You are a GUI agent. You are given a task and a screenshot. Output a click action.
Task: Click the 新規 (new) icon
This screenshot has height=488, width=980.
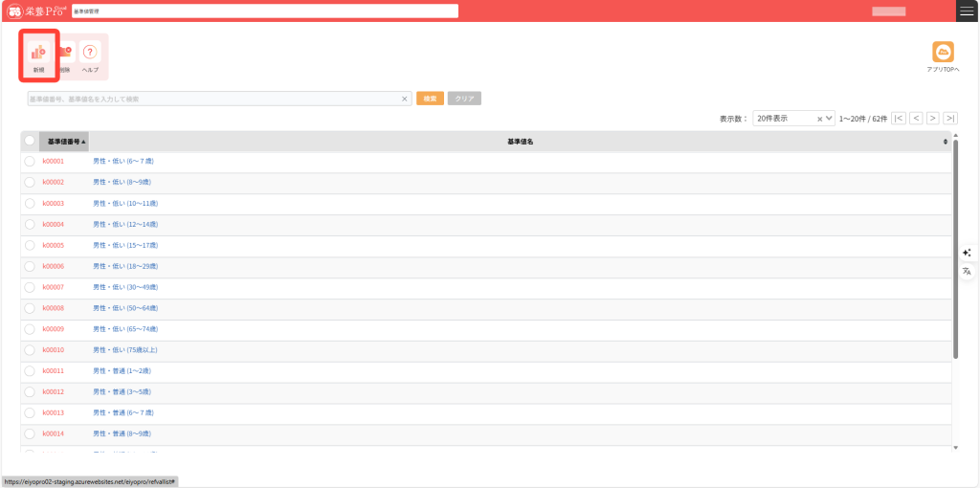click(39, 55)
